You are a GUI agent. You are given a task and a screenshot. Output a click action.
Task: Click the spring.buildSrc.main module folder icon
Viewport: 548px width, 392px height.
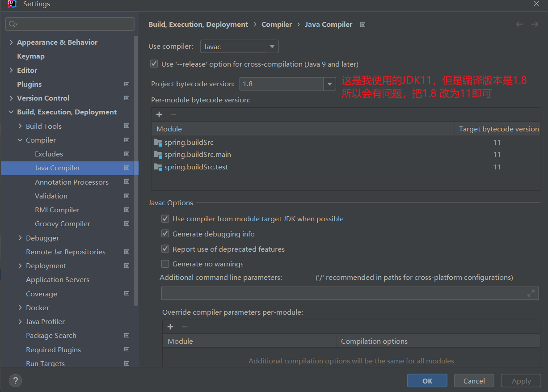pyautogui.click(x=158, y=155)
